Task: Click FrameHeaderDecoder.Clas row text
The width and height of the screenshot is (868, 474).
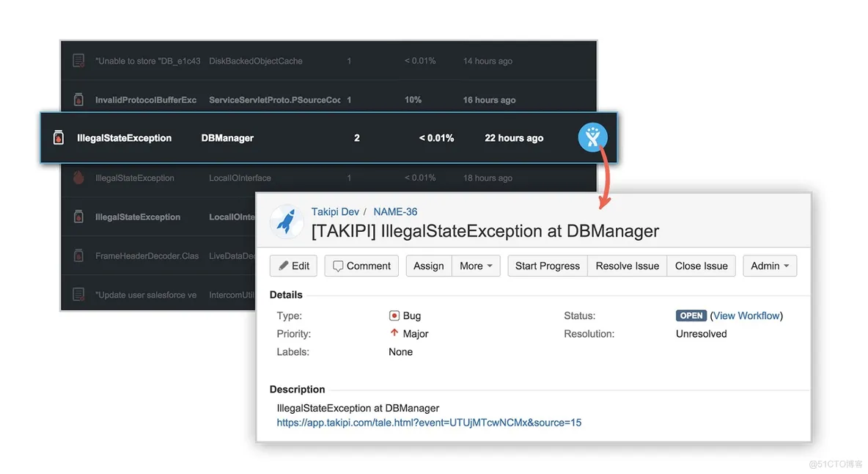Action: point(147,256)
